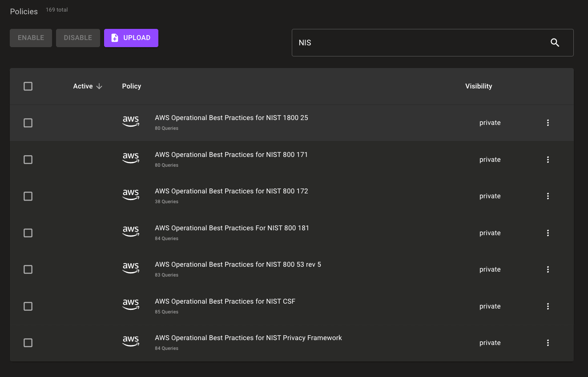Click the search magnifier icon

(x=555, y=43)
